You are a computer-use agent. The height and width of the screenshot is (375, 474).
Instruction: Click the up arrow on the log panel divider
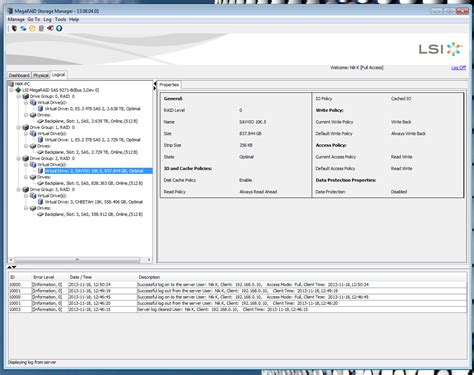[10, 267]
